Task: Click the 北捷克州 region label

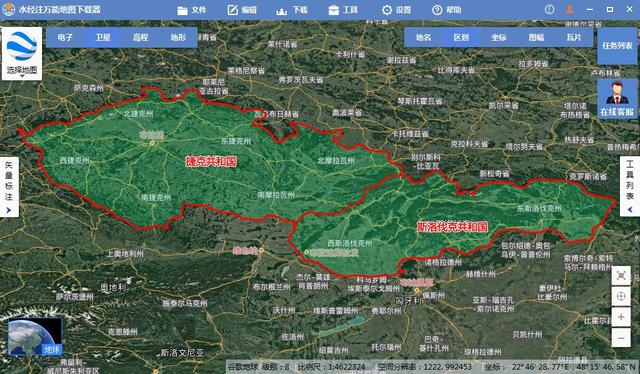Action: pyautogui.click(x=138, y=114)
